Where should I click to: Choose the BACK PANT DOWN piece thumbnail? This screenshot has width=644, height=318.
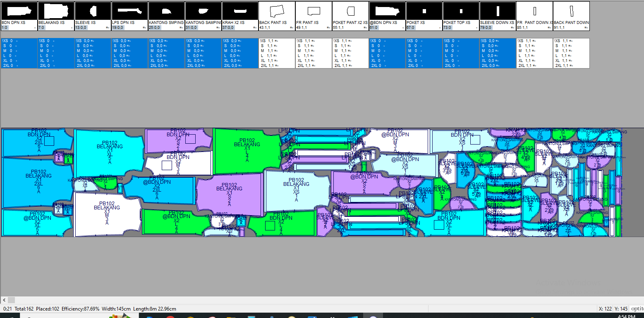tap(571, 11)
